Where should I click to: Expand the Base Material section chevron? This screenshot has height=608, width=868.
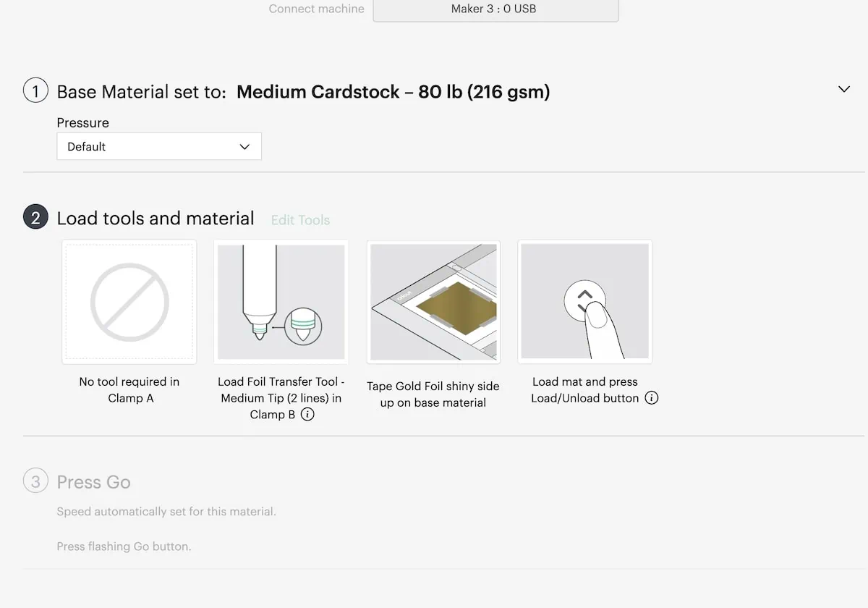pos(843,89)
